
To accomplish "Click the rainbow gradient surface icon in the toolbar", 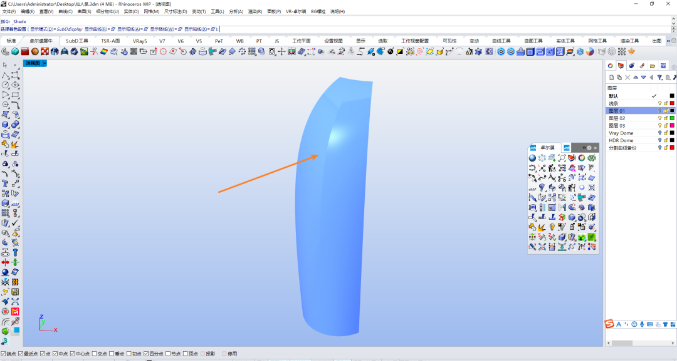I will point(104,51).
